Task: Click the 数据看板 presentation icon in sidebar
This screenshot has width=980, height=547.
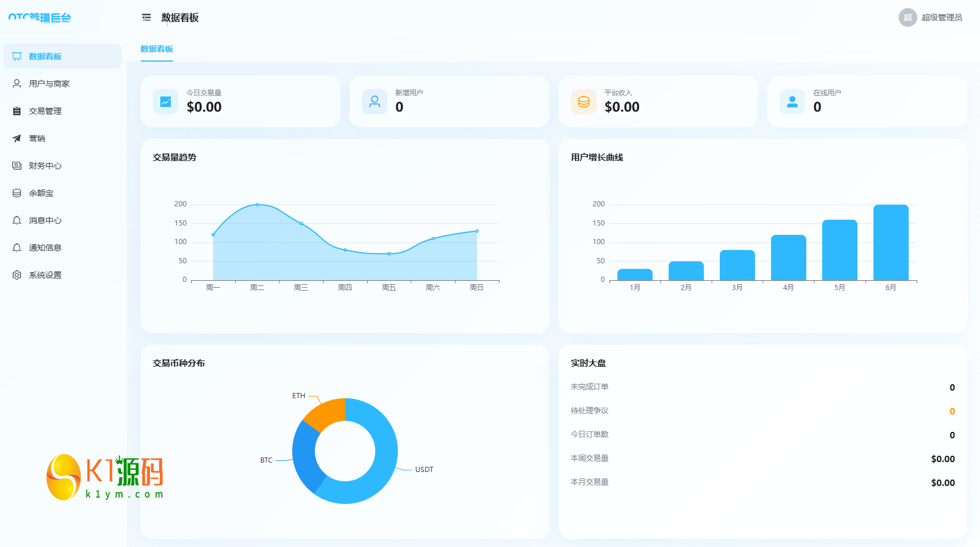Action: [x=17, y=56]
